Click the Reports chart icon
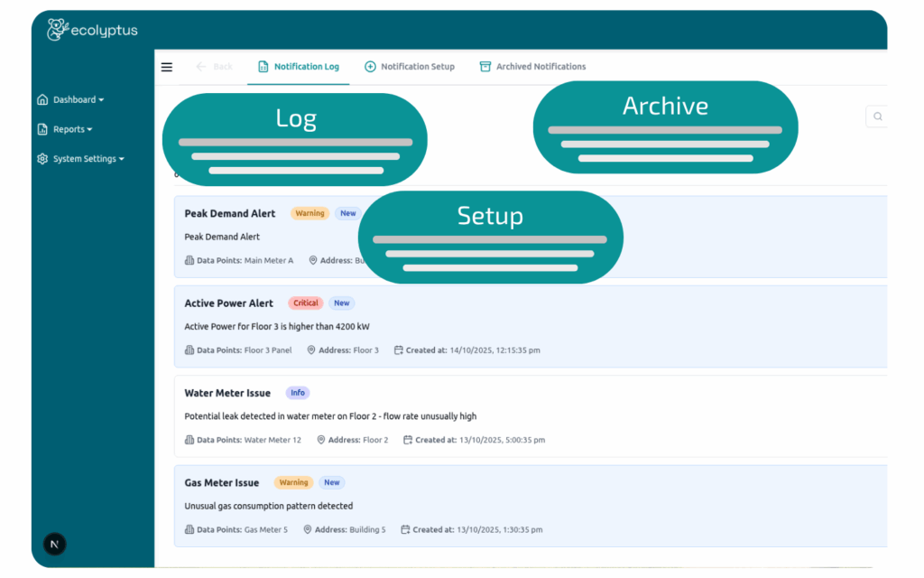The width and height of the screenshot is (924, 578). point(42,130)
